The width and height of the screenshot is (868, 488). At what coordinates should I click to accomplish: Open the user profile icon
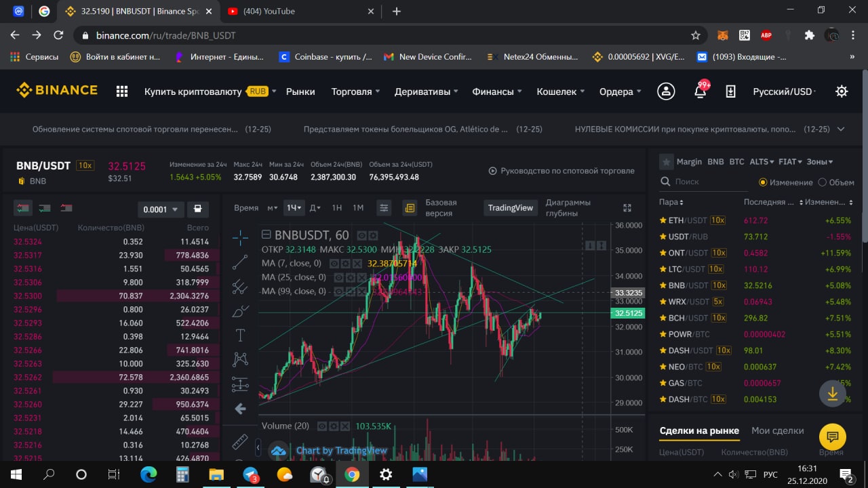[x=666, y=91]
